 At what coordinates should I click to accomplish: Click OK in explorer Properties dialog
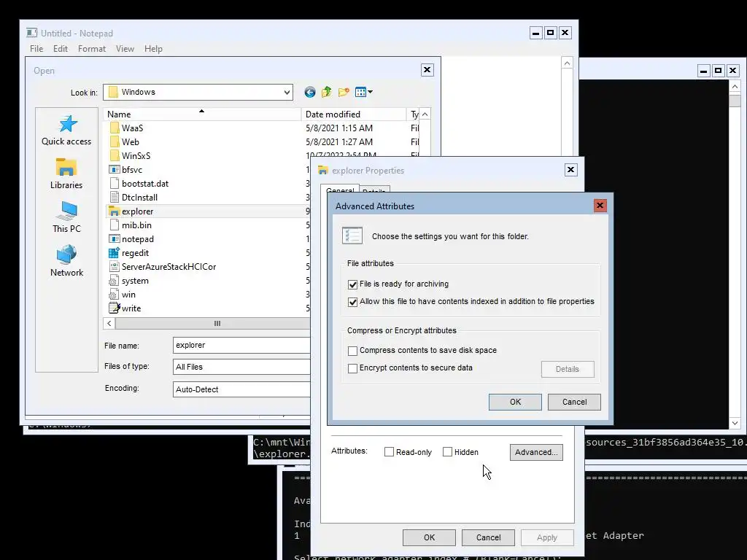(429, 537)
